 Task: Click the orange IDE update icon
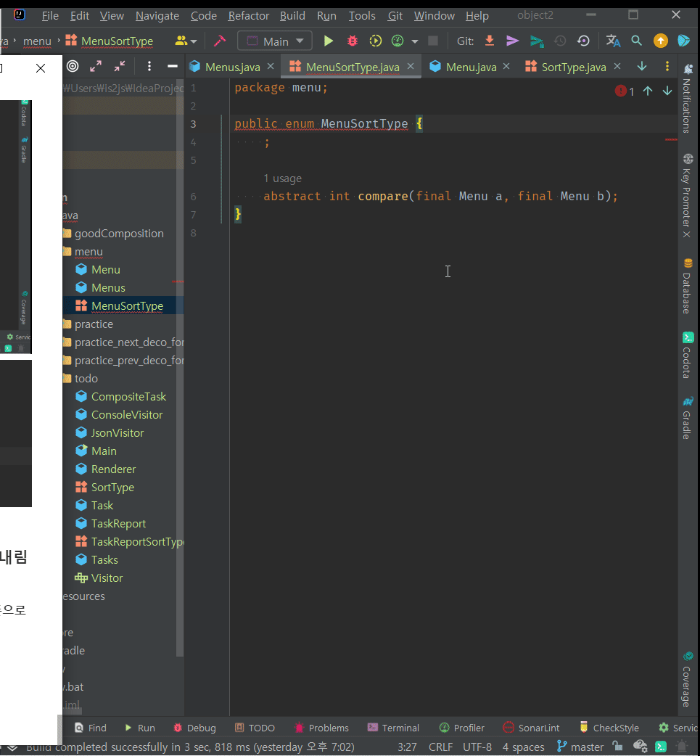click(661, 41)
